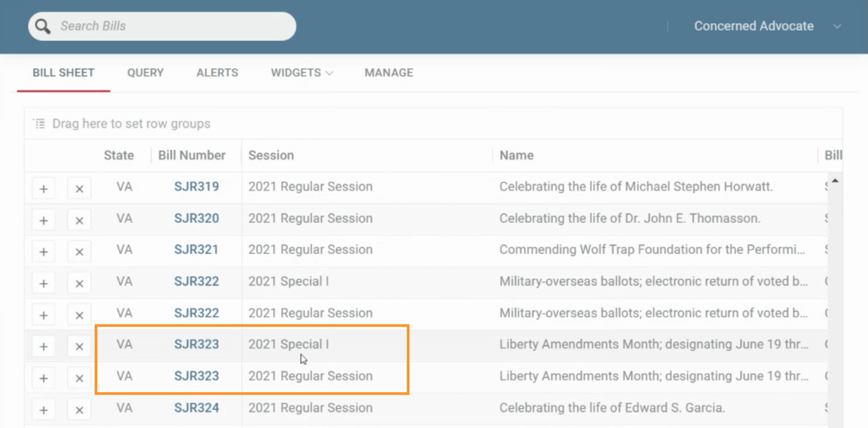
Task: Remove SJR320 with its X icon
Action: coord(79,220)
